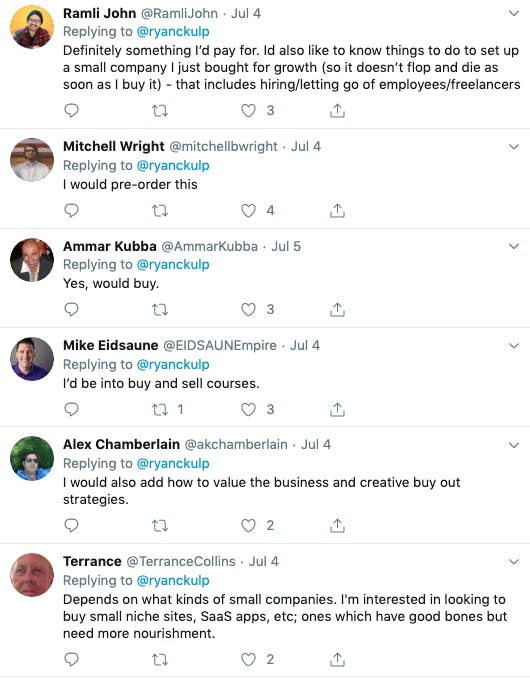The width and height of the screenshot is (530, 679).
Task: Retweet Mike Eidsaune's courses tweet
Action: pyautogui.click(x=160, y=409)
